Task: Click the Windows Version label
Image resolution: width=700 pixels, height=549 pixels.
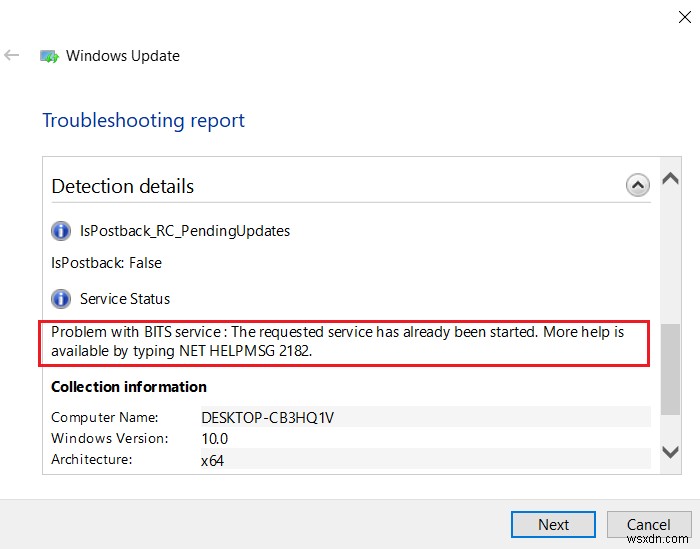Action: pyautogui.click(x=109, y=438)
